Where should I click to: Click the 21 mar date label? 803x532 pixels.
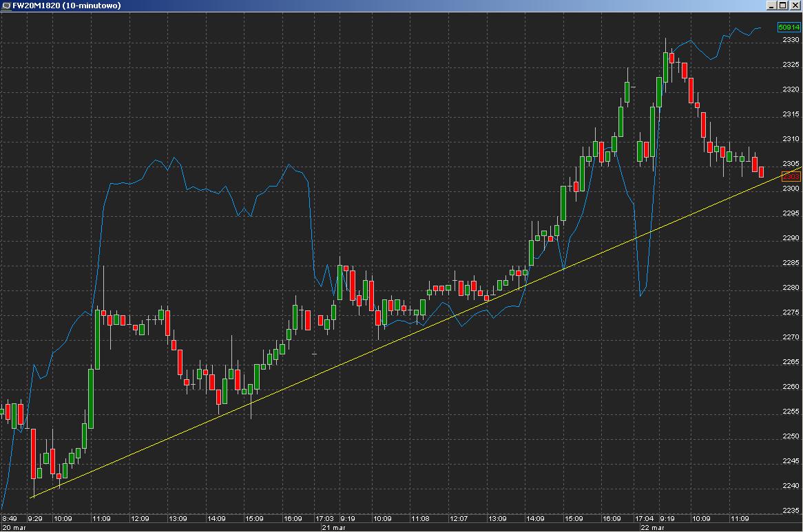click(334, 527)
